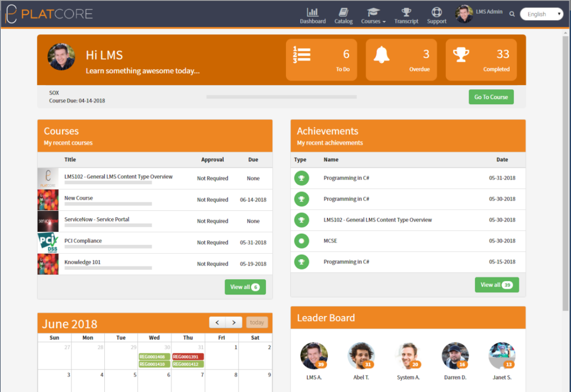Open the LMS Admin user menu
571x392 pixels.
(x=479, y=14)
